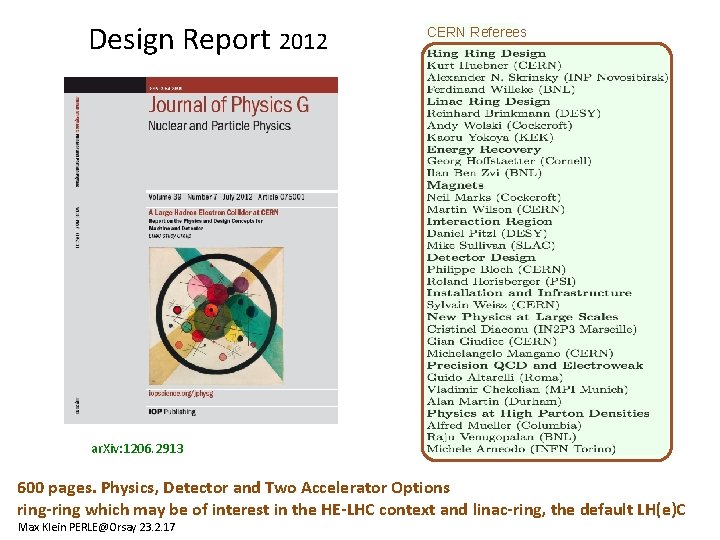Screen dimensions: 720x540
Task: Select 'Gian Giudice (CERN)' line
Action: 491,341
